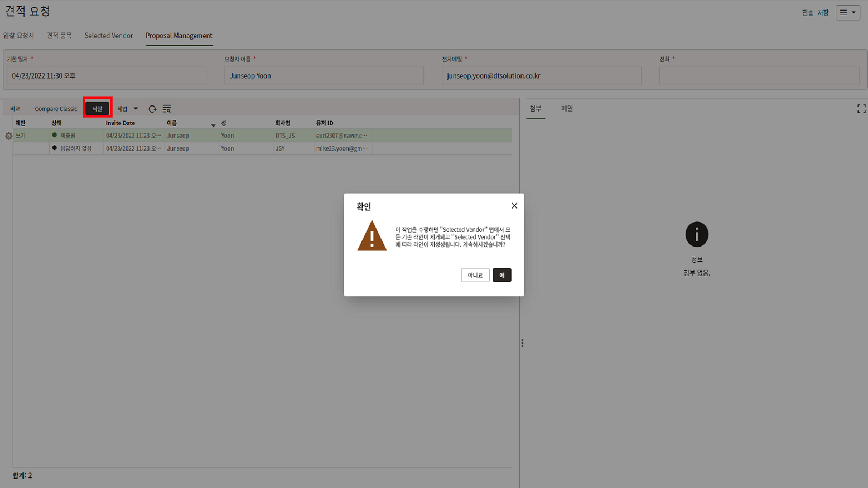Click the 전화 phone input field
Image resolution: width=868 pixels, height=488 pixels.
click(759, 76)
